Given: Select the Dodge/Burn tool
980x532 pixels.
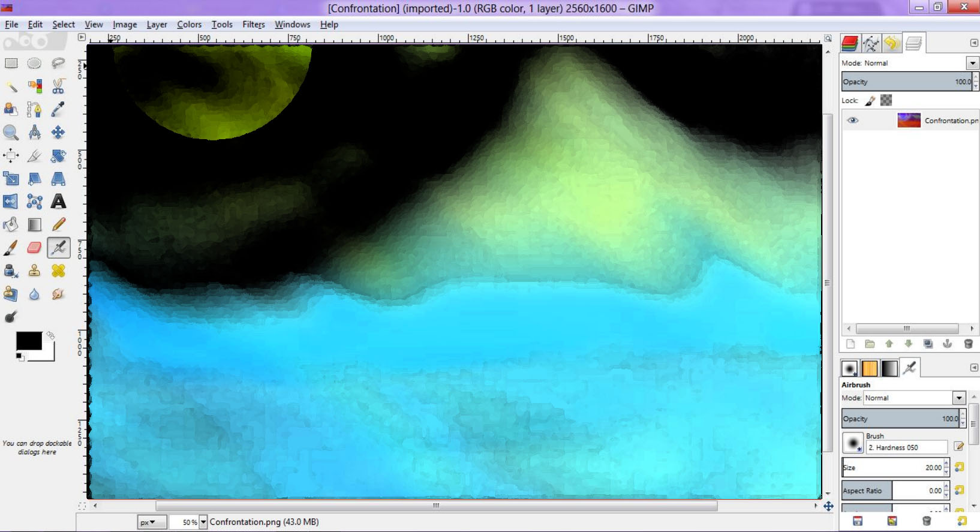Looking at the screenshot, I should click(11, 317).
